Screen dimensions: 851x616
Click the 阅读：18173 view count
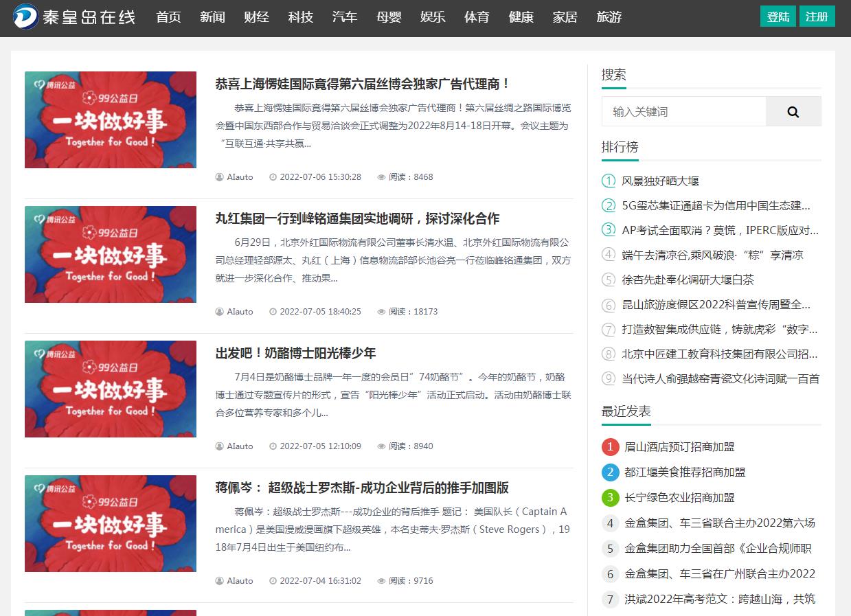[x=413, y=312]
